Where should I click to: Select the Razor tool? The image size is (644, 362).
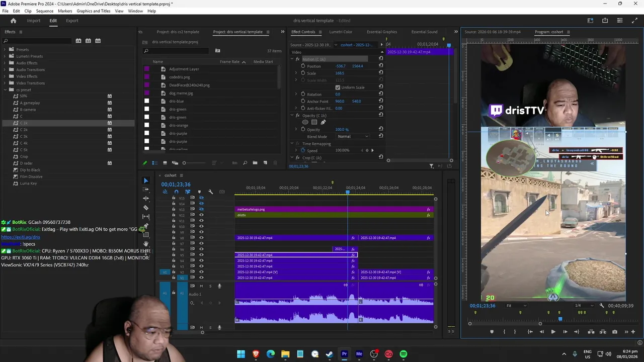coord(146,208)
